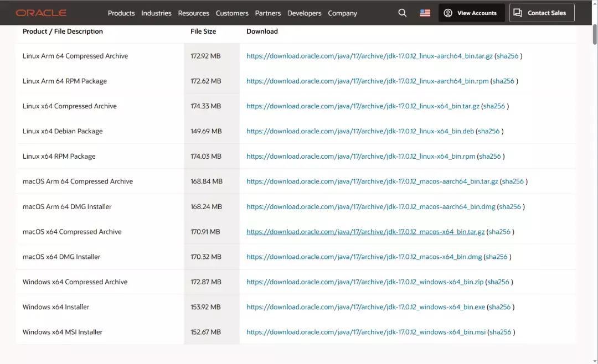
Task: Download macOS Arm 64 DMG Installer link
Action: coord(370,206)
